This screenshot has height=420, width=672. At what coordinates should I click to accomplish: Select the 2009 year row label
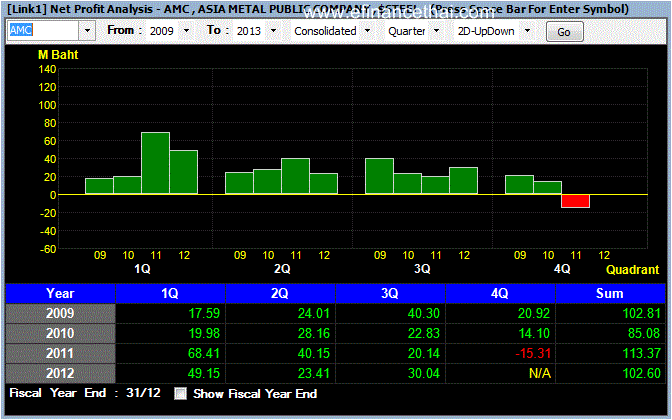point(60,314)
